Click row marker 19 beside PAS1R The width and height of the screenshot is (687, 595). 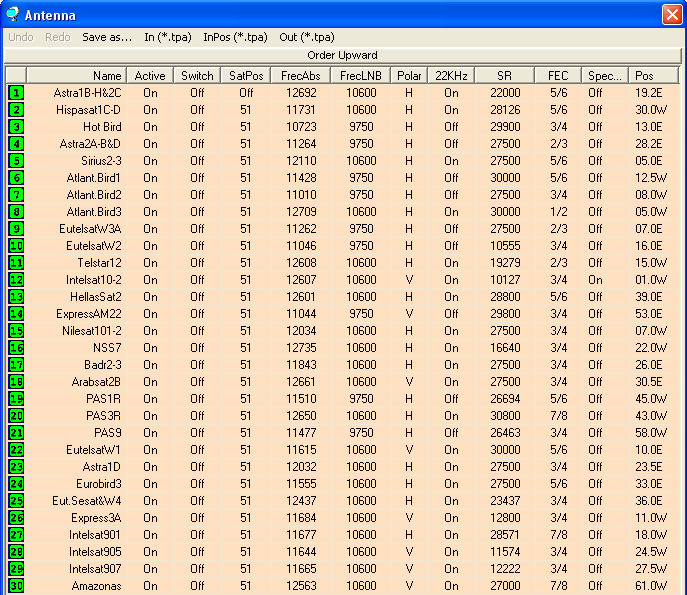(x=16, y=399)
